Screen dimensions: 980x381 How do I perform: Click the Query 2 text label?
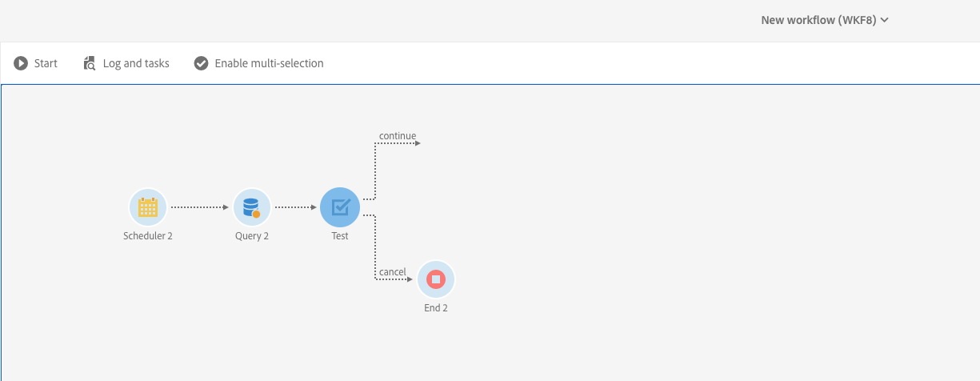pyautogui.click(x=252, y=236)
